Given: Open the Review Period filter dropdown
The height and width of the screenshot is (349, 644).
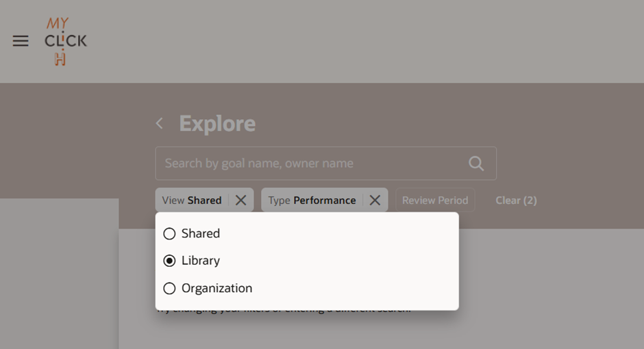Looking at the screenshot, I should point(435,200).
